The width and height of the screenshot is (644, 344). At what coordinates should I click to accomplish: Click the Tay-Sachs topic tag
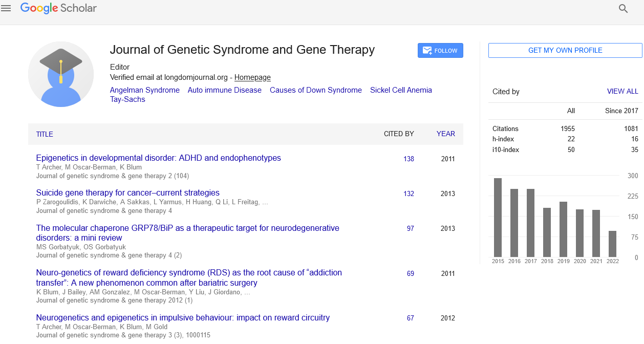[x=127, y=99]
